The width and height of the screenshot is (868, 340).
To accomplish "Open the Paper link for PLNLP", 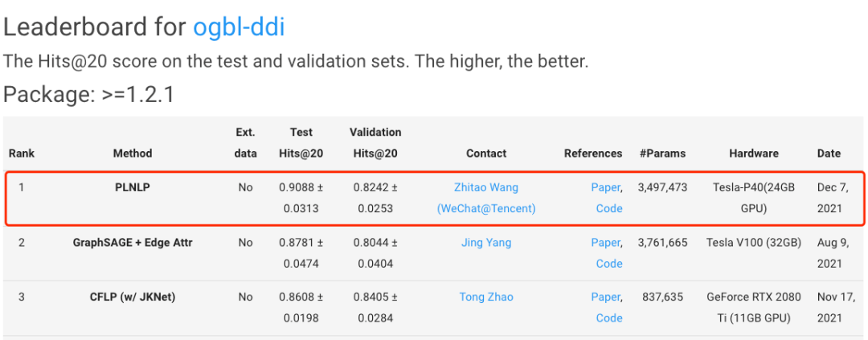I will 605,187.
